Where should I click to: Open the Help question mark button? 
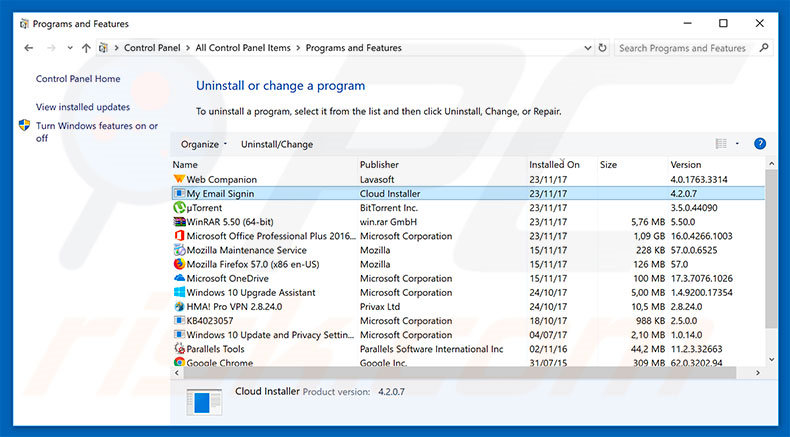coord(760,144)
